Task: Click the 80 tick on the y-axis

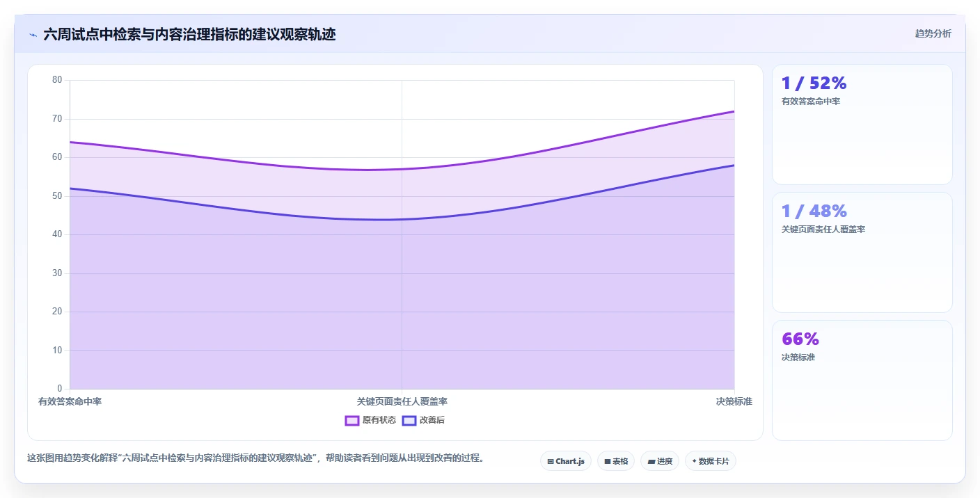Action: pyautogui.click(x=57, y=80)
